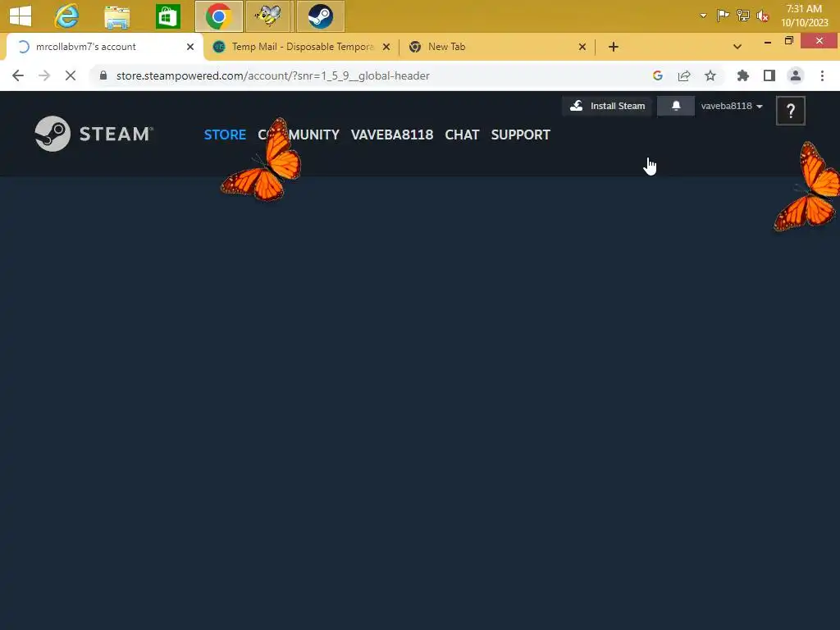
Task: Open the Chrome profile avatar
Action: click(796, 75)
